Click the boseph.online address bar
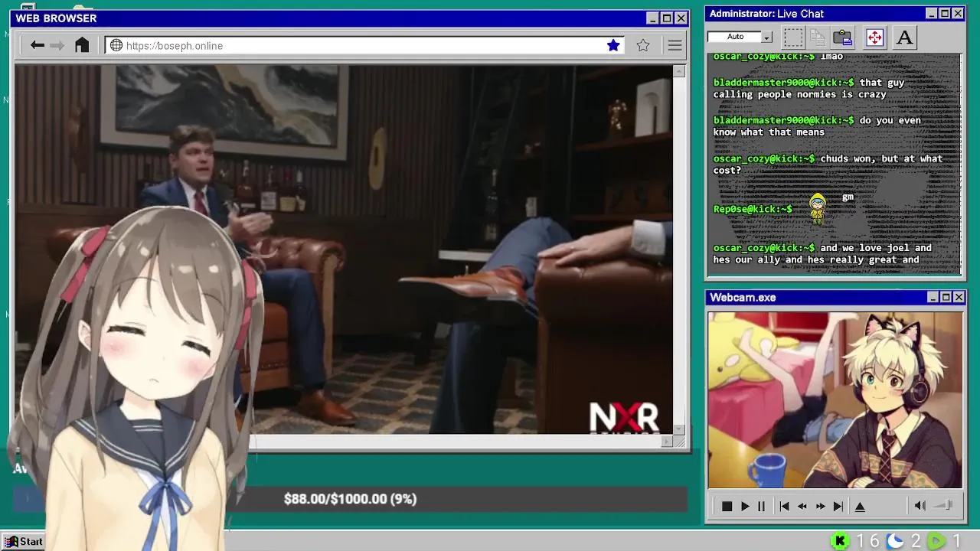 point(364,45)
